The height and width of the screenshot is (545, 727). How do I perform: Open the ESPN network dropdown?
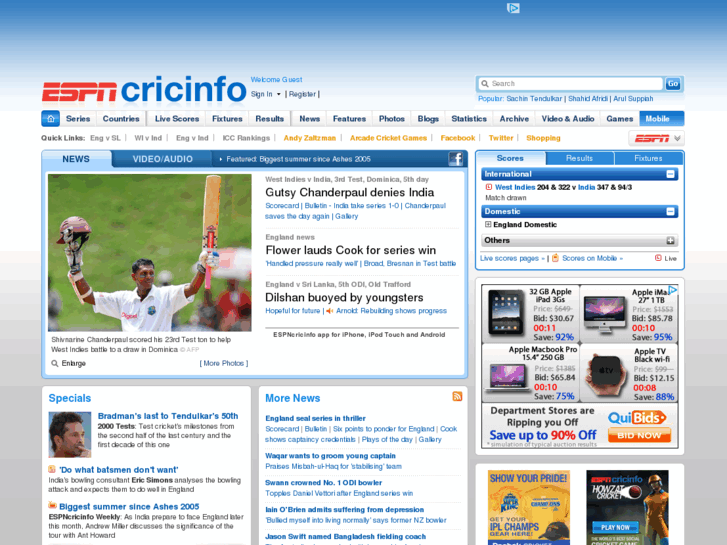657,138
